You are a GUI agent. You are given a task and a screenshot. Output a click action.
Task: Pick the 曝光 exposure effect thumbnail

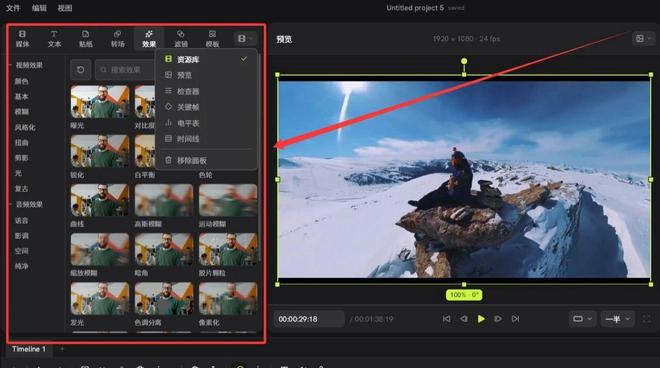[x=100, y=101]
